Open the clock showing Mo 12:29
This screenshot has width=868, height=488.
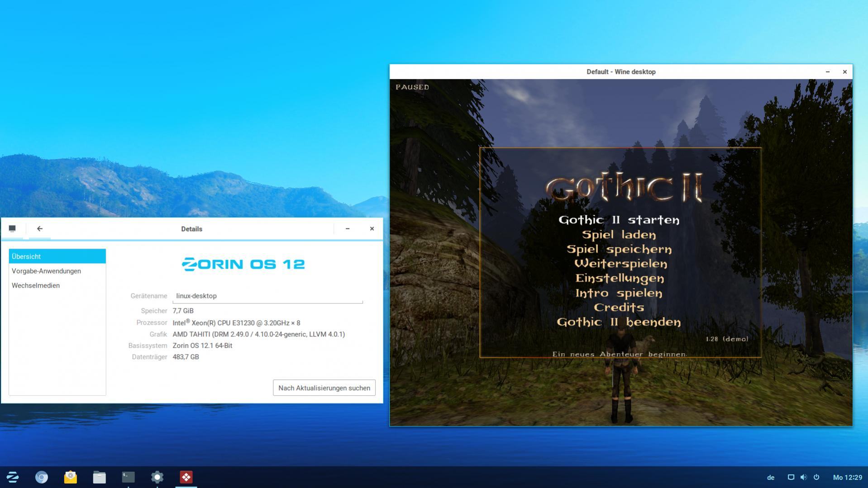[848, 478]
